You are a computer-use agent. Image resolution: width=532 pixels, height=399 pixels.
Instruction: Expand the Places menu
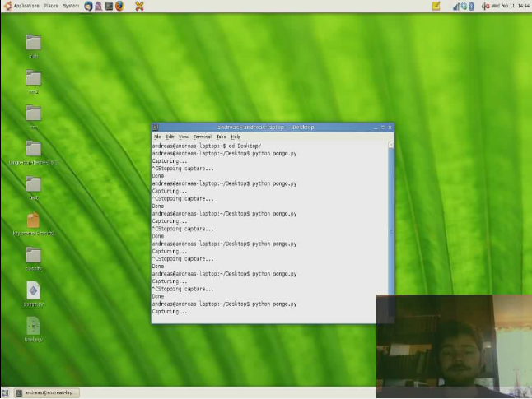pyautogui.click(x=50, y=6)
